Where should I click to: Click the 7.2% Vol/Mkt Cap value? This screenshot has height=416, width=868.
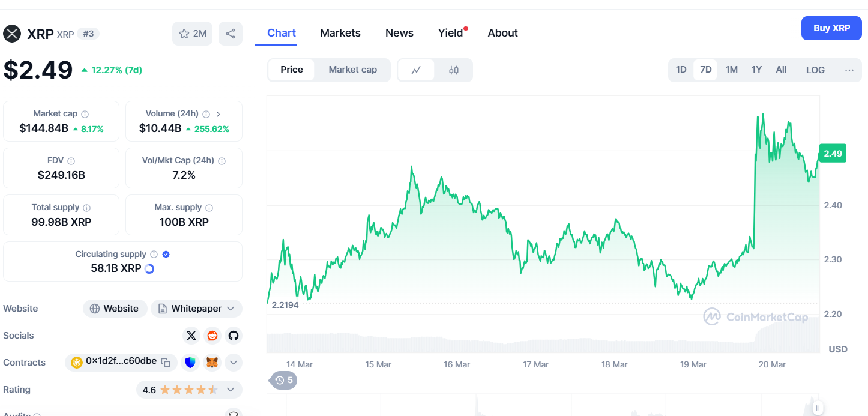tap(184, 175)
